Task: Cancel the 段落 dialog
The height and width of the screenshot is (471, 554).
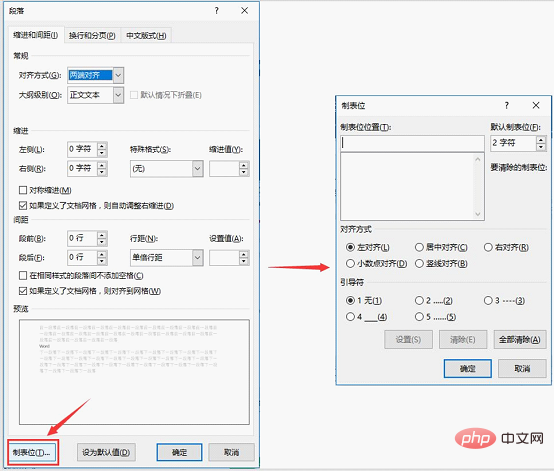Action: (231, 452)
